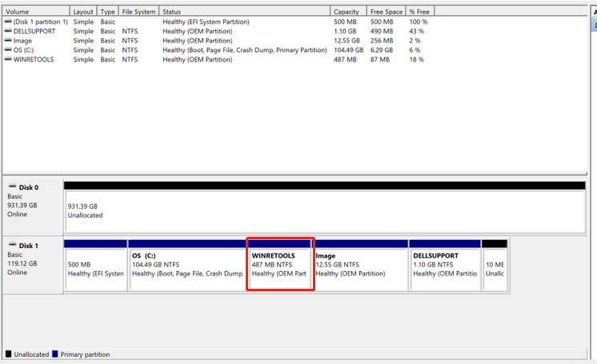
Task: Click the 104.49 GB capacity cell
Action: pyautogui.click(x=348, y=50)
